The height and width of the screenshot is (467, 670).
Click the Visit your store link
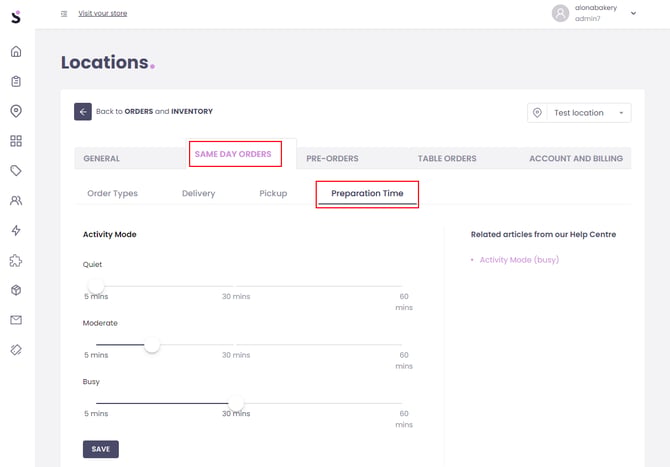coord(103,13)
